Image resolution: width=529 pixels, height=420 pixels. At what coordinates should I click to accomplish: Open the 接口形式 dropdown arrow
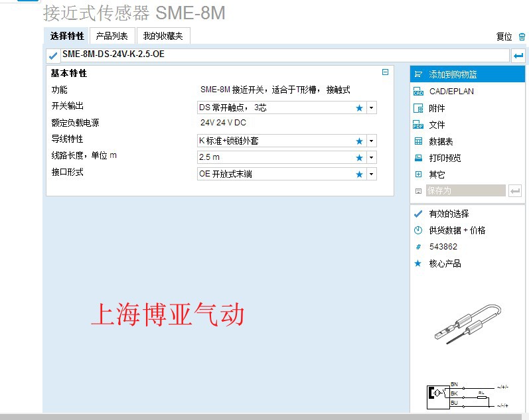(371, 174)
